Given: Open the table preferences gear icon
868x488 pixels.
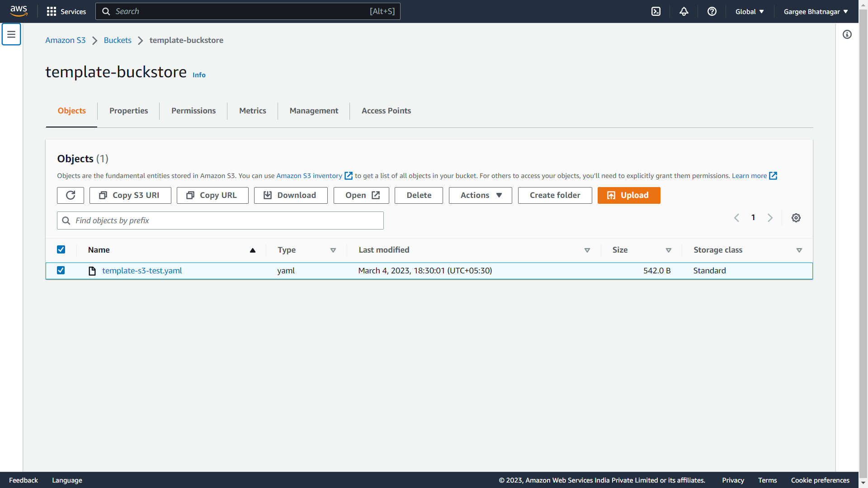Looking at the screenshot, I should pyautogui.click(x=796, y=218).
